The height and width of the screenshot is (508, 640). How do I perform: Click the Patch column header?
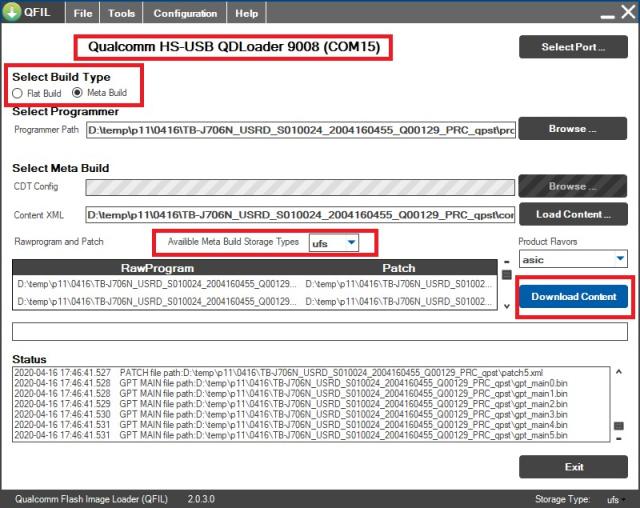pos(399,268)
